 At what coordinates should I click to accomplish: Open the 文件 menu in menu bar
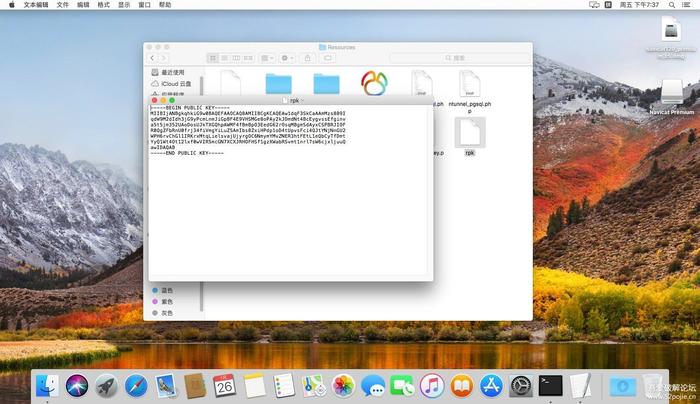point(62,4)
